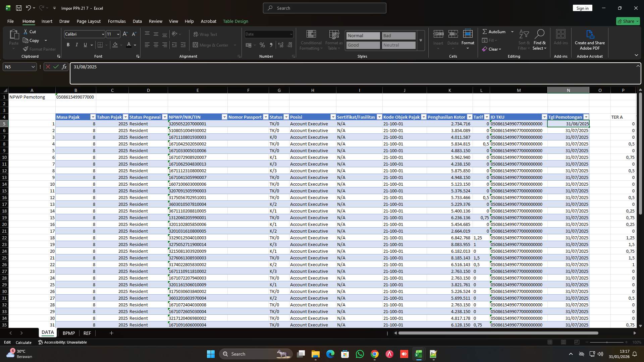Open Sort & Filter
The width and height of the screenshot is (644, 362).
(x=524, y=40)
